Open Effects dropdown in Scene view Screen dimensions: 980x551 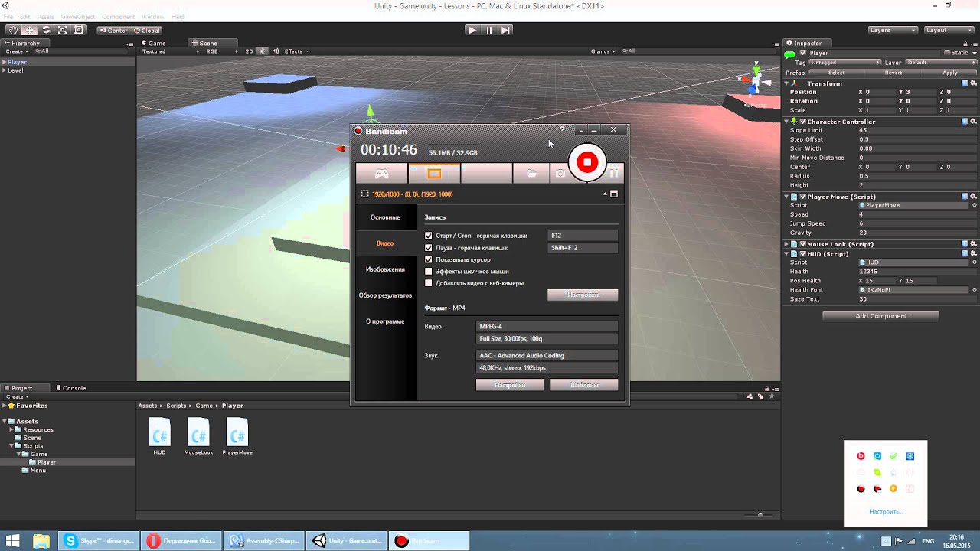coord(296,51)
